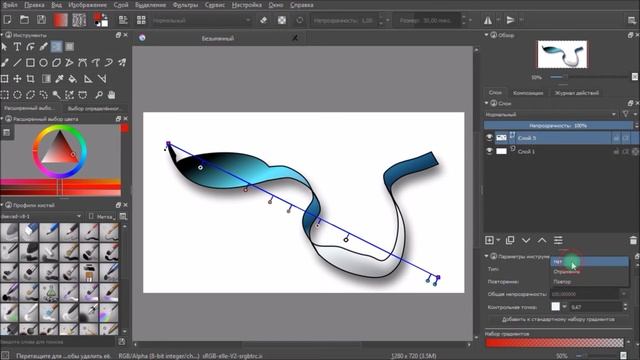Select layer row Слой 1

click(562, 151)
